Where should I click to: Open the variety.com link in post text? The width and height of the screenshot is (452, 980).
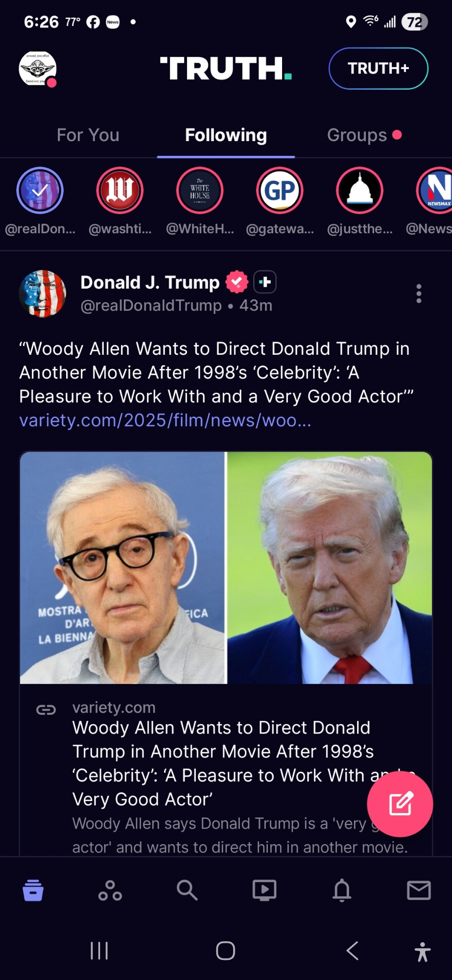pyautogui.click(x=165, y=420)
